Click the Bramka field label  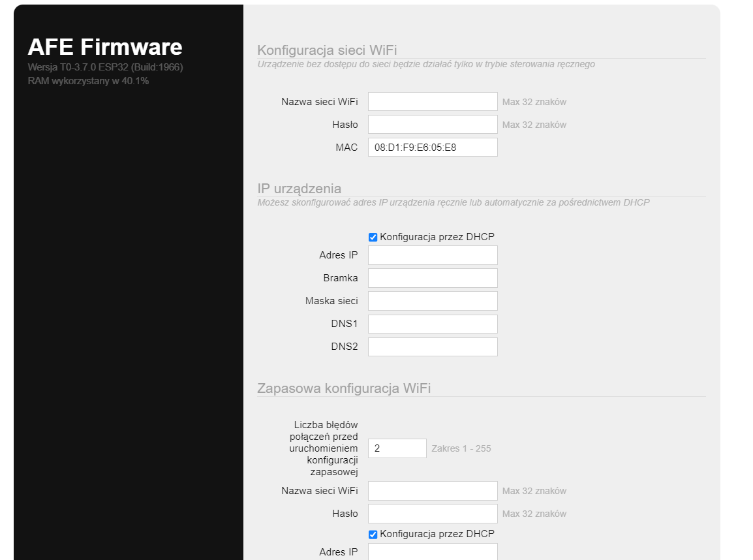coord(341,278)
